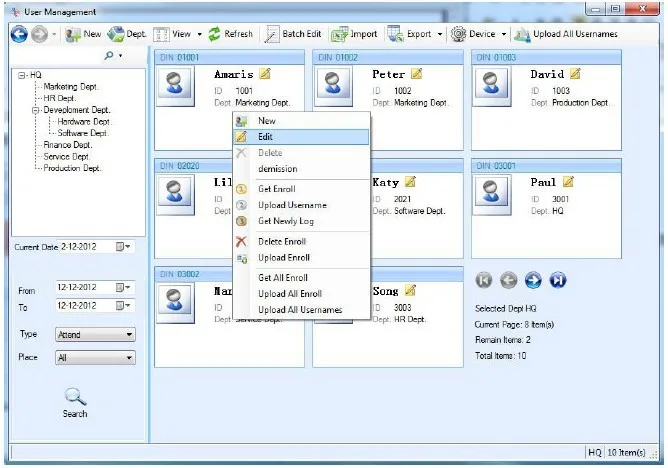Choose Get All Enroll in context menu
This screenshot has height=468, width=668.
point(301,278)
